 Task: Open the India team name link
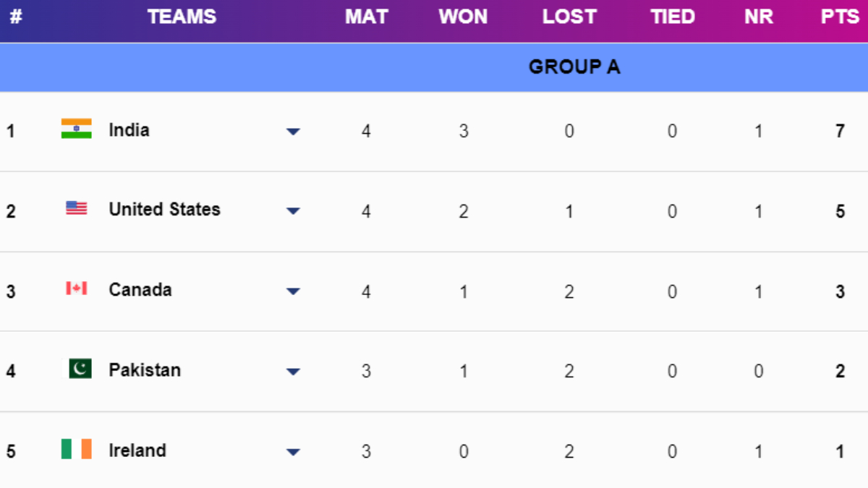[129, 130]
